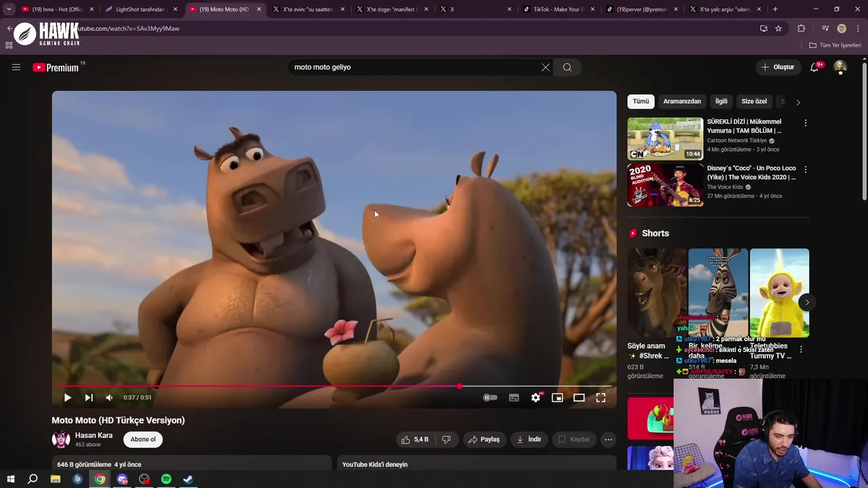Screen dimensions: 868x488
Task: Mute the video player volume
Action: coord(109,398)
